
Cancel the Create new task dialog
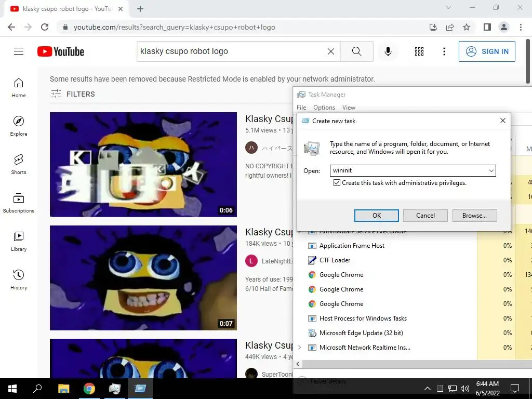click(425, 216)
